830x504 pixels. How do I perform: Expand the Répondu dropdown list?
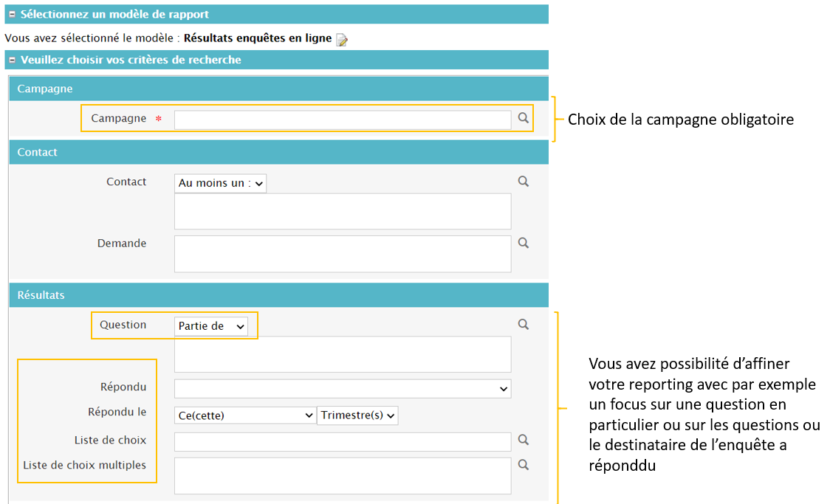tap(343, 388)
